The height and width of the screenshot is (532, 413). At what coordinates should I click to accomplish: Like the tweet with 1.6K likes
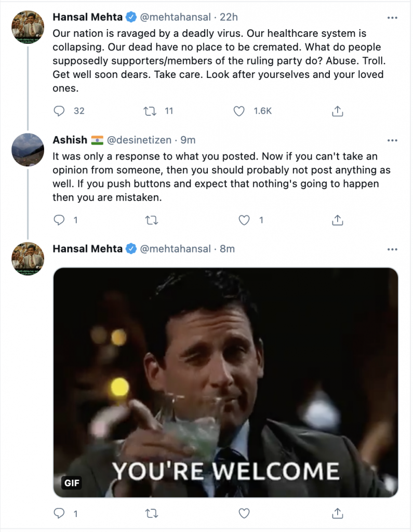(239, 111)
